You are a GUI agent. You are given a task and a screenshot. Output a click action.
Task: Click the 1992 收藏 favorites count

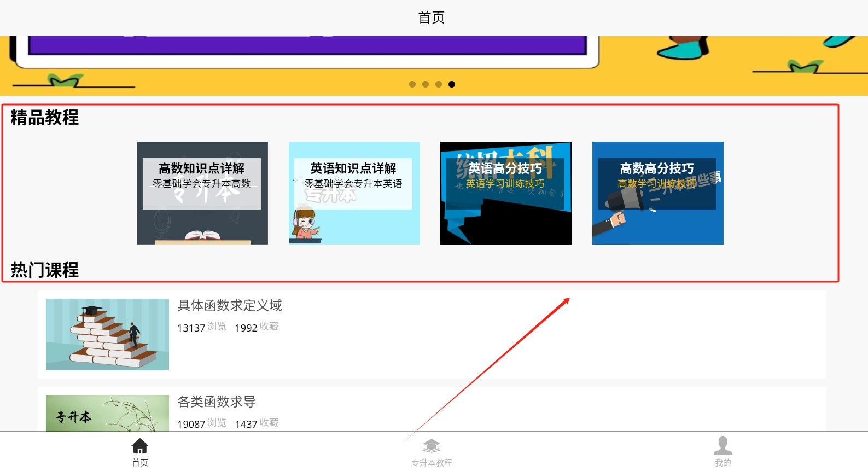pyautogui.click(x=257, y=327)
